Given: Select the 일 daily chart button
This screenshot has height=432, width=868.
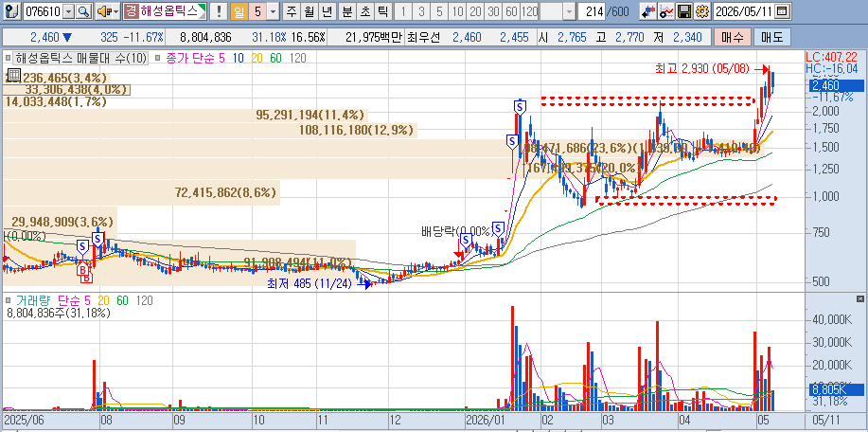Looking at the screenshot, I should tap(239, 10).
